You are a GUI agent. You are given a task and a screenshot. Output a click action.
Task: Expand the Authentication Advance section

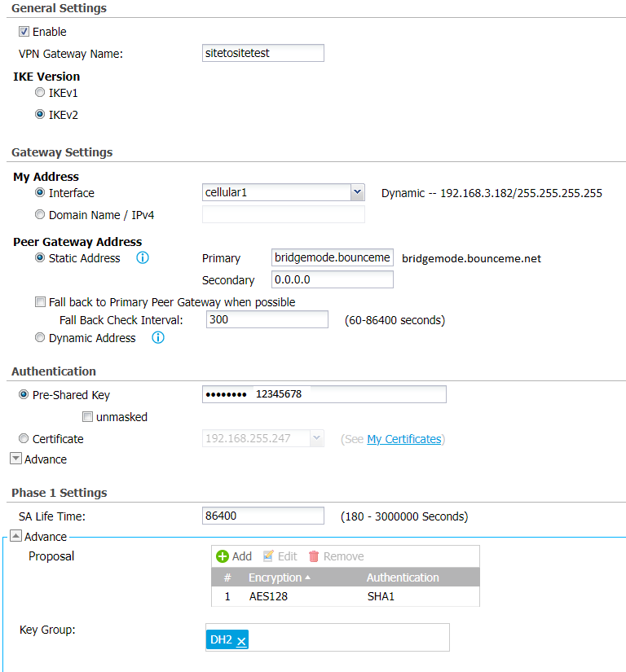click(x=15, y=459)
